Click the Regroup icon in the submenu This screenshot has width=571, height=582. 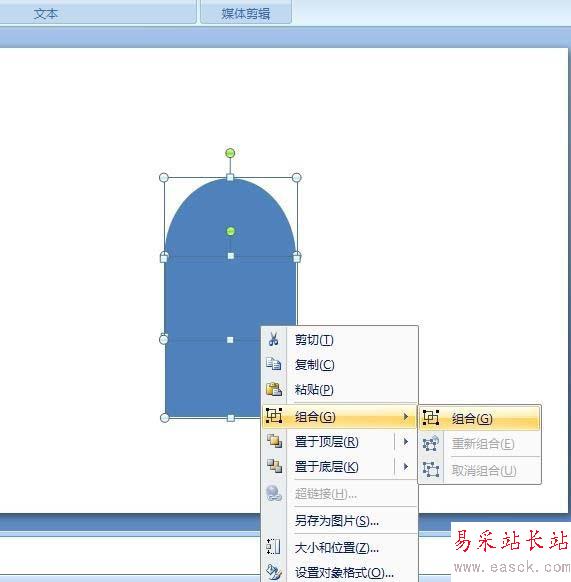tap(431, 444)
